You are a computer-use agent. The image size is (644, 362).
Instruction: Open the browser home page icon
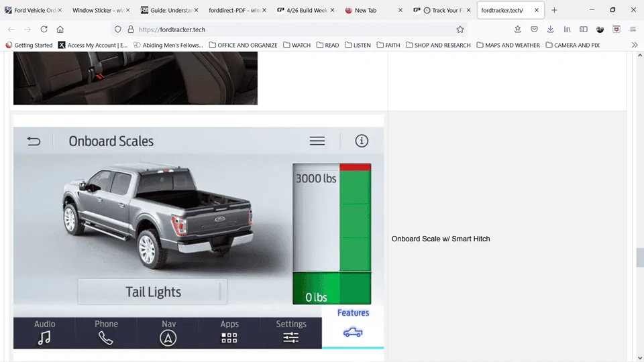click(x=60, y=29)
